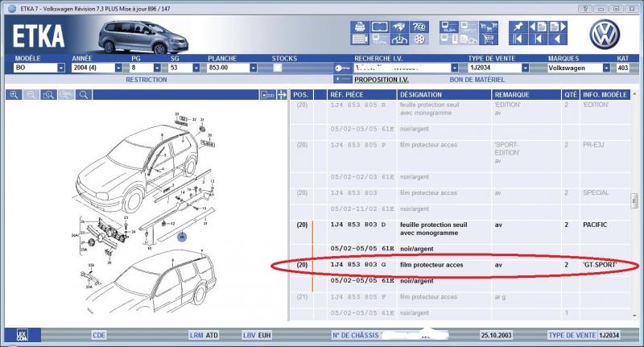Go to previous illustration page icon
The image size is (644, 347).
pos(538,27)
